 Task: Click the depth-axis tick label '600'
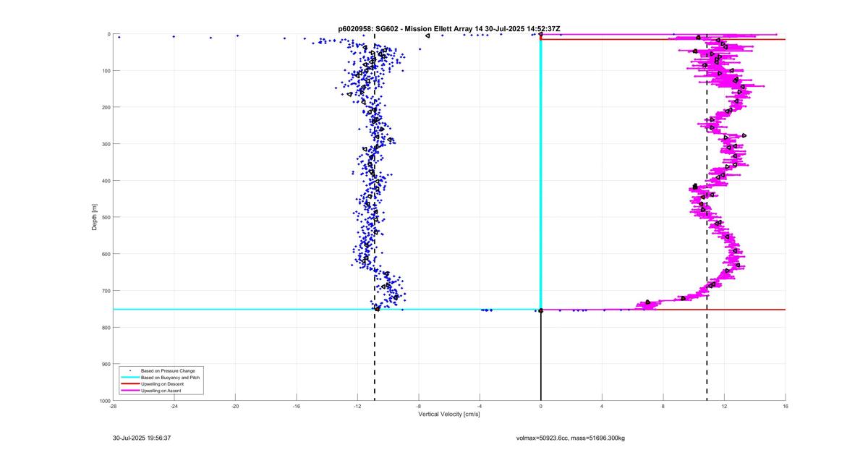pos(106,254)
